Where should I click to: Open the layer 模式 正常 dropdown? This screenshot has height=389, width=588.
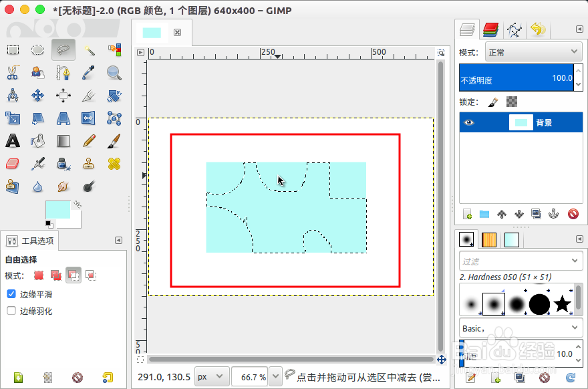[533, 52]
